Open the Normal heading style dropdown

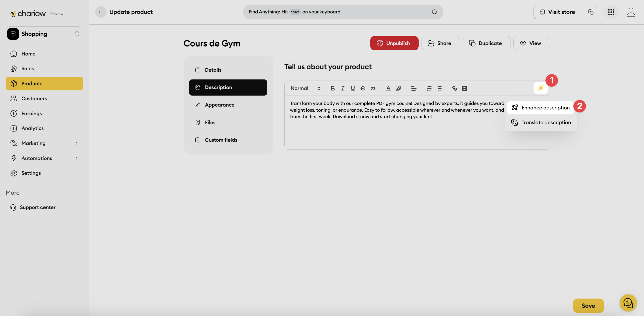point(305,88)
